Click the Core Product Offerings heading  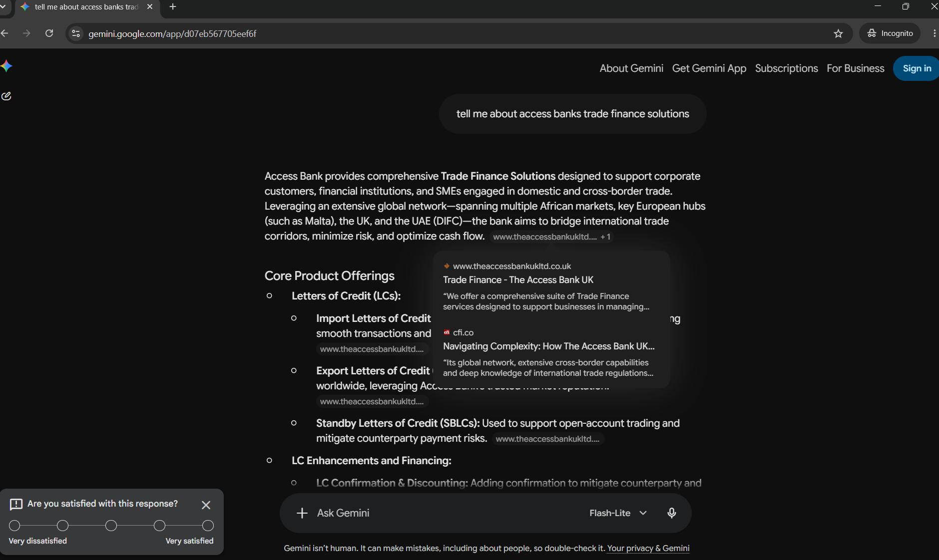330,276
